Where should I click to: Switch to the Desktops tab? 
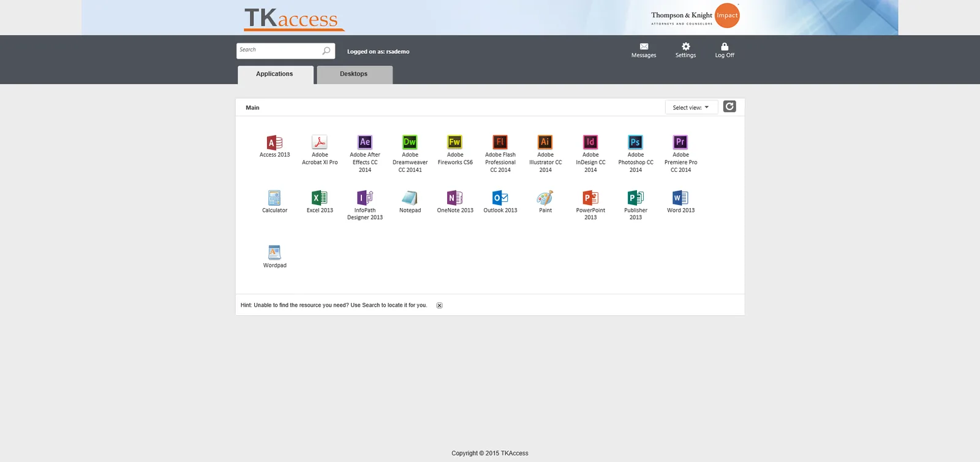354,75
